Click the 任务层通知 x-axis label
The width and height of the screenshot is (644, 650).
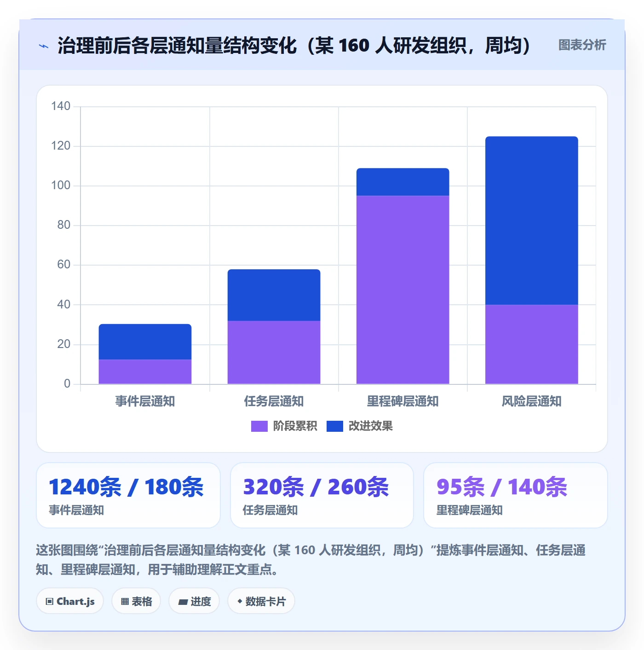tap(274, 401)
